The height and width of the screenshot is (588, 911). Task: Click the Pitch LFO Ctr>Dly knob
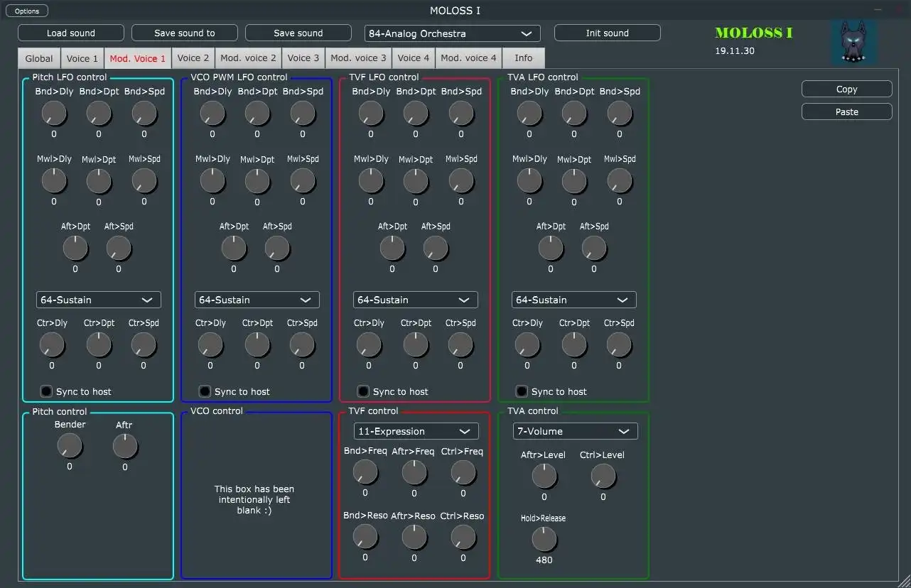(x=52, y=344)
